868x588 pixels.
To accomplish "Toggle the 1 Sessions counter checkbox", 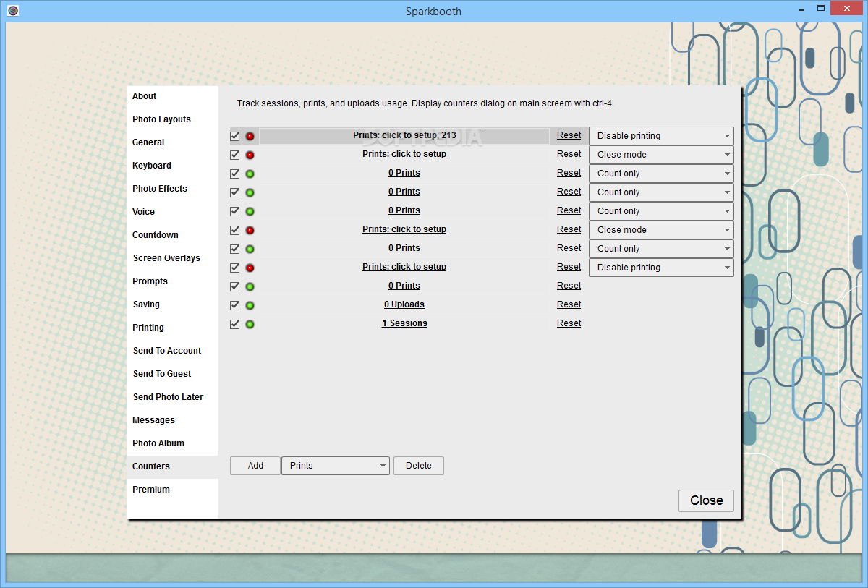I will coord(234,324).
